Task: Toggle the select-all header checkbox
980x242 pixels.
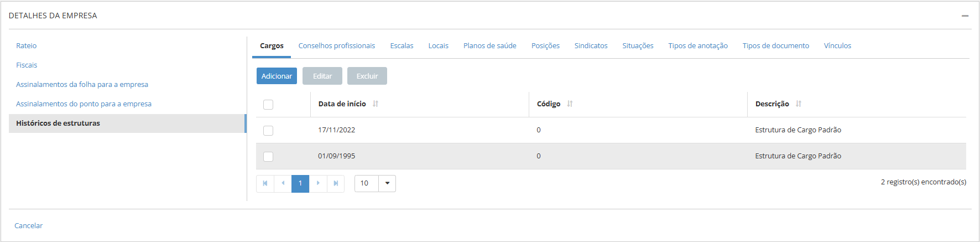Action: tap(268, 105)
